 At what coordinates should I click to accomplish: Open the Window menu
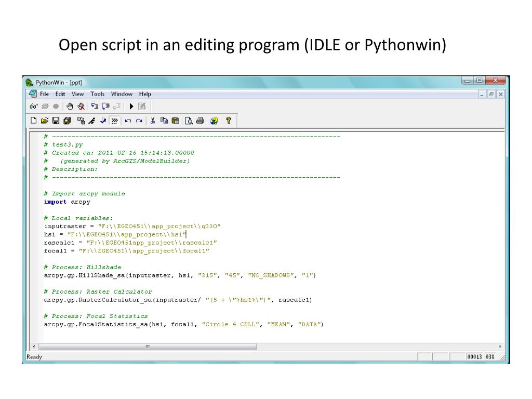coord(122,94)
